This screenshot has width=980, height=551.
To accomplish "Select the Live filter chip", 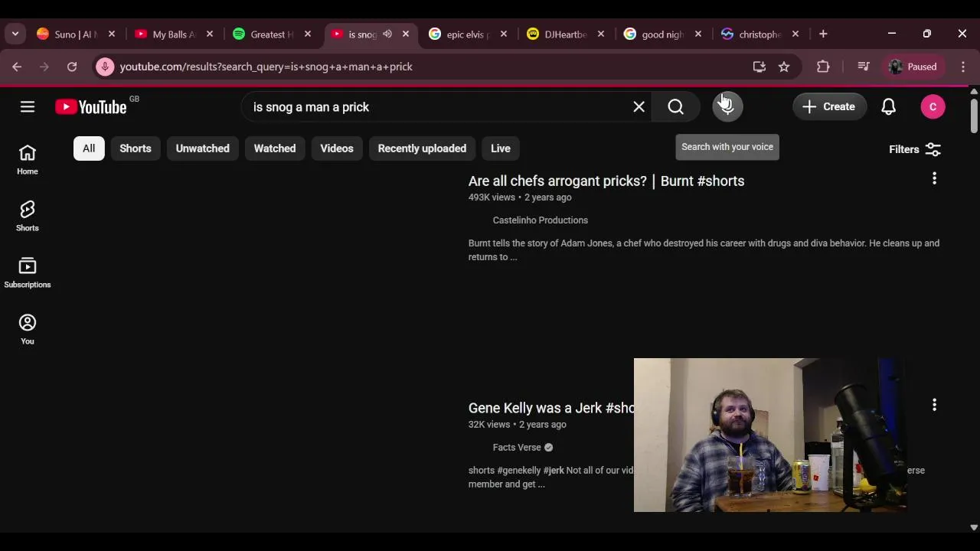I will click(501, 148).
